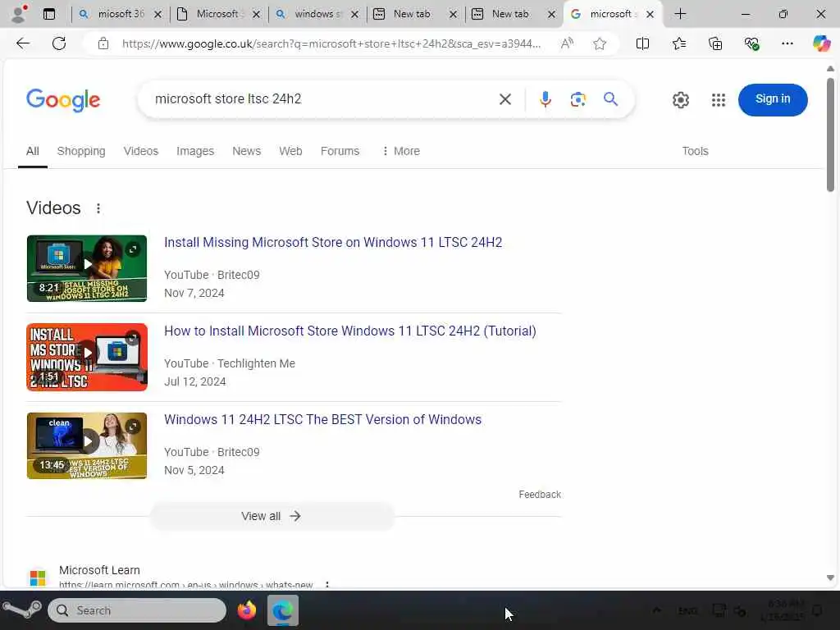Image resolution: width=840 pixels, height=630 pixels.
Task: Open 'Windows 11 24H2 LTSC The BEST' link
Action: [322, 419]
